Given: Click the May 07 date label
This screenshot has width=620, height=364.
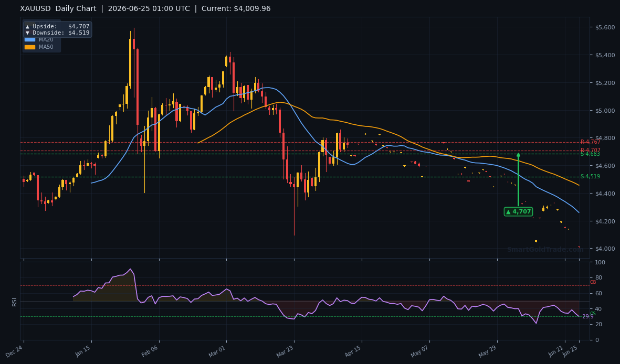Looking at the screenshot, I should pos(420,351).
